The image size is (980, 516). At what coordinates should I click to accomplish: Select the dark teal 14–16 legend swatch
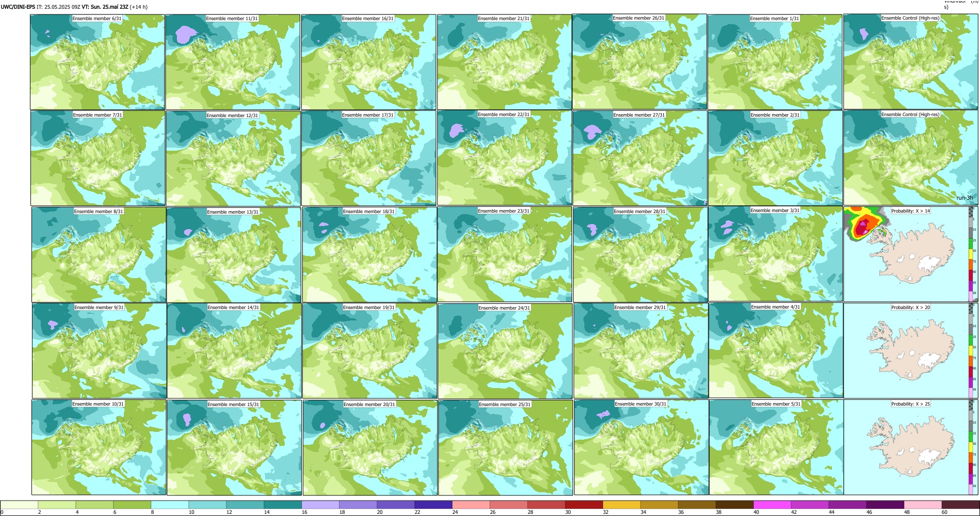[283, 505]
